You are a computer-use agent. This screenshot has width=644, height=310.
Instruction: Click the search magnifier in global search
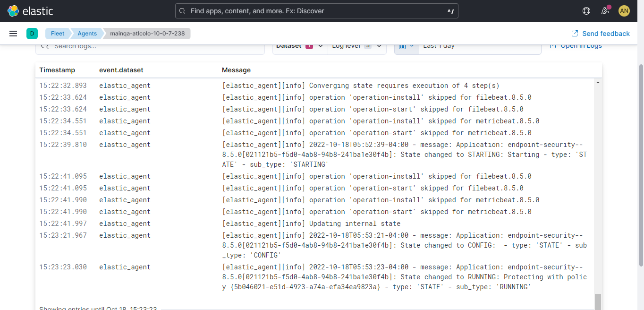183,11
